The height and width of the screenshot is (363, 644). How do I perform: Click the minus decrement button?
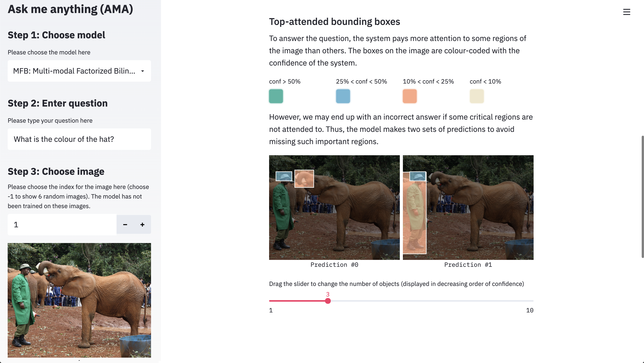point(125,224)
